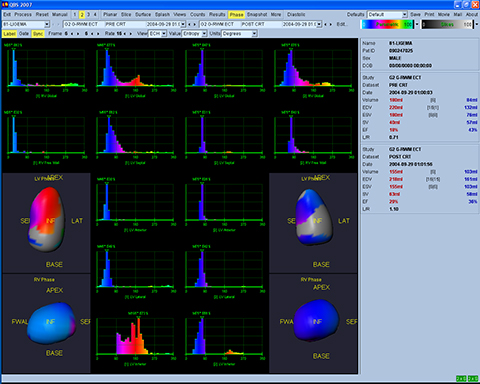Image resolution: width=480 pixels, height=384 pixels.
Task: Click the Process button
Action: coord(23,15)
